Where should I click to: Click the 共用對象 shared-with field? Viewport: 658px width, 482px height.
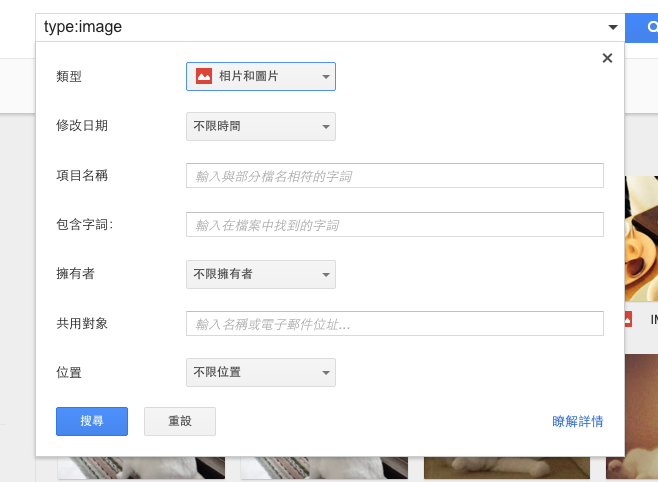(395, 324)
